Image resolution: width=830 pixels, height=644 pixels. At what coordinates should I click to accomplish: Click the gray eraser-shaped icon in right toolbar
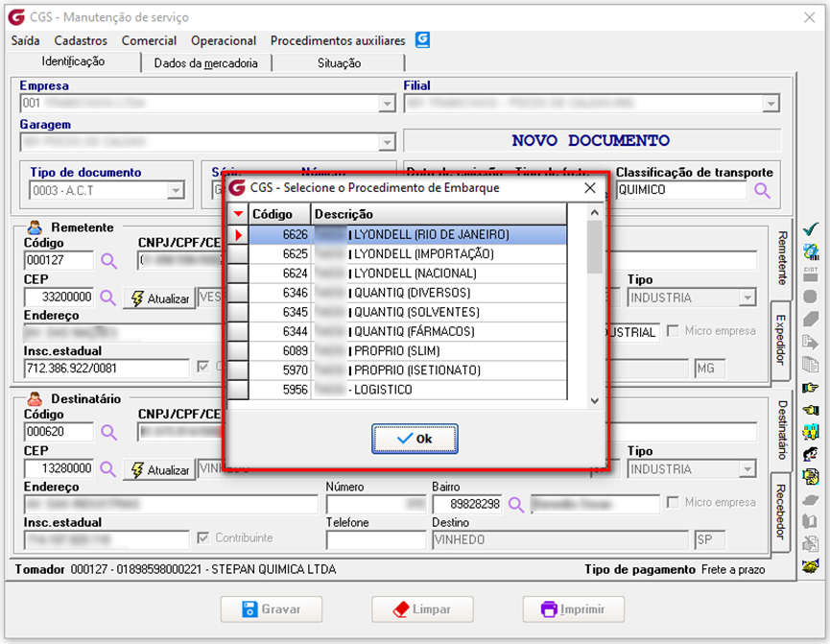pyautogui.click(x=811, y=319)
